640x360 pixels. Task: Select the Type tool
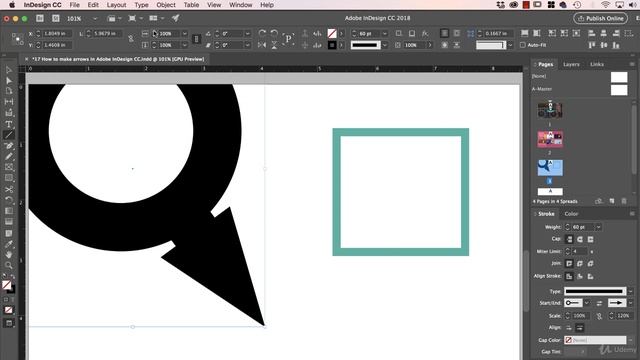[9, 124]
